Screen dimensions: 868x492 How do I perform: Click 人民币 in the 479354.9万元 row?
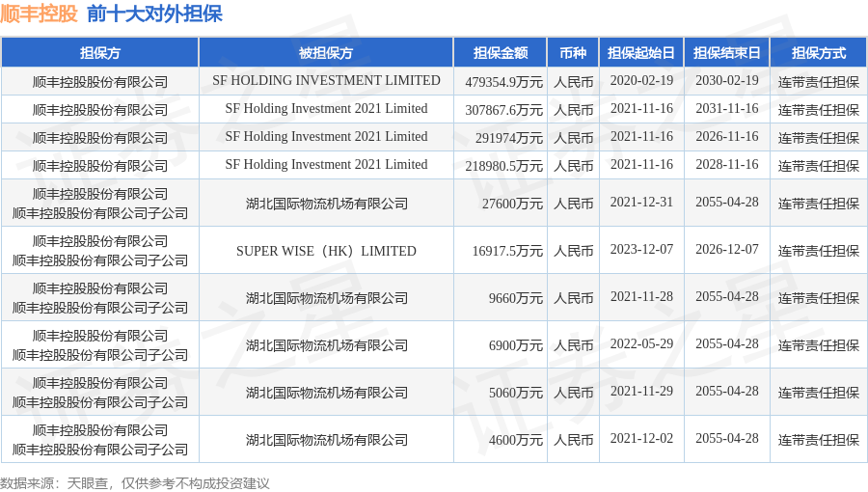tap(574, 82)
